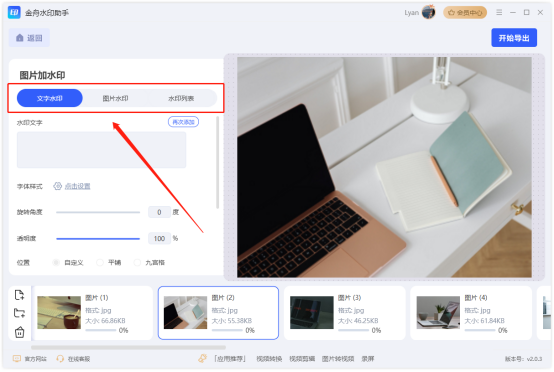Click the username Lyan text
554x372 pixels.
412,13
